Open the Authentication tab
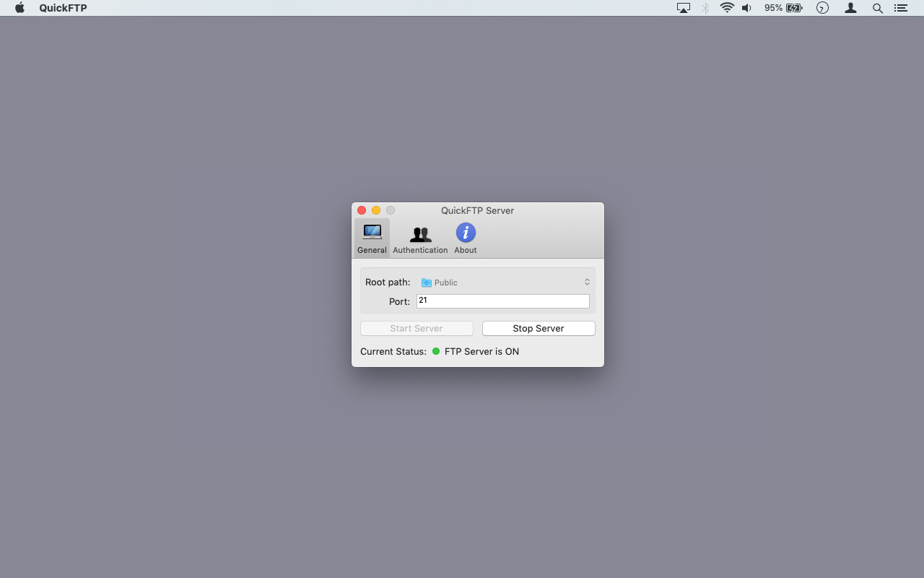 420,238
